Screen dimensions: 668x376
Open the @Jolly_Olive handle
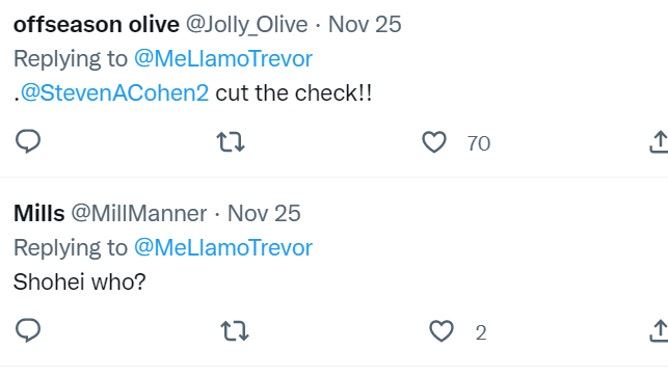tap(247, 25)
